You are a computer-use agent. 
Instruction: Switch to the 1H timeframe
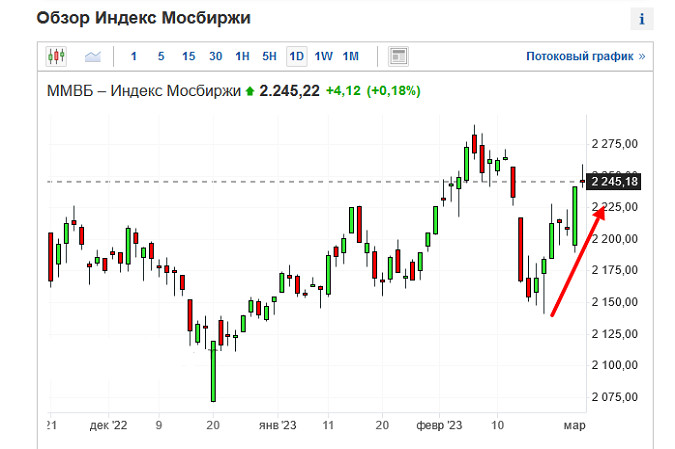[242, 56]
